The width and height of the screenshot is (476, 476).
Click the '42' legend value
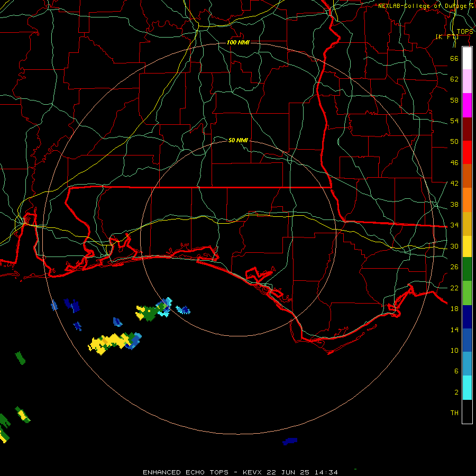coord(454,184)
